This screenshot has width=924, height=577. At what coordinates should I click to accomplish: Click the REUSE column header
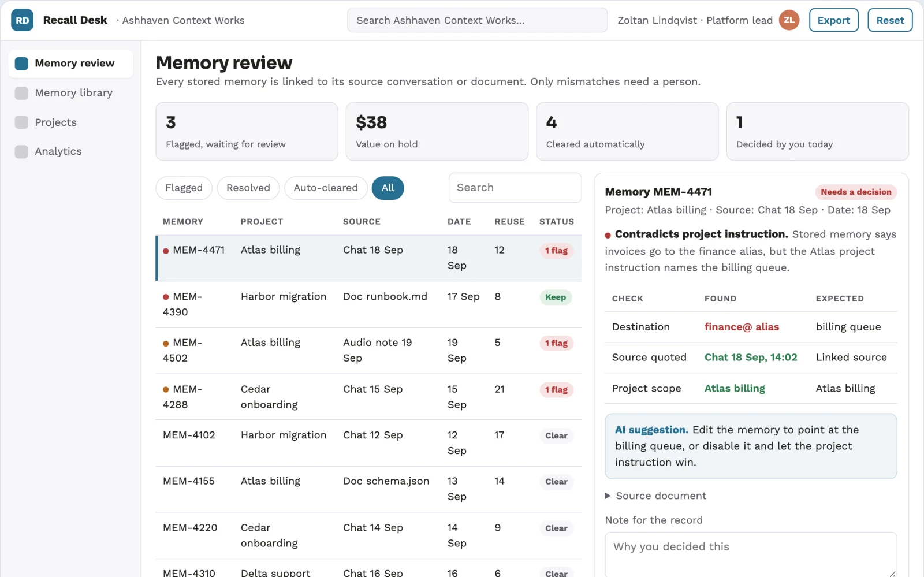click(x=509, y=222)
